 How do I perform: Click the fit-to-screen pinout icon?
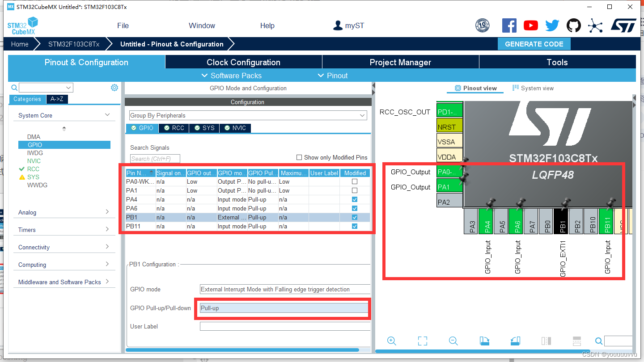pyautogui.click(x=423, y=341)
